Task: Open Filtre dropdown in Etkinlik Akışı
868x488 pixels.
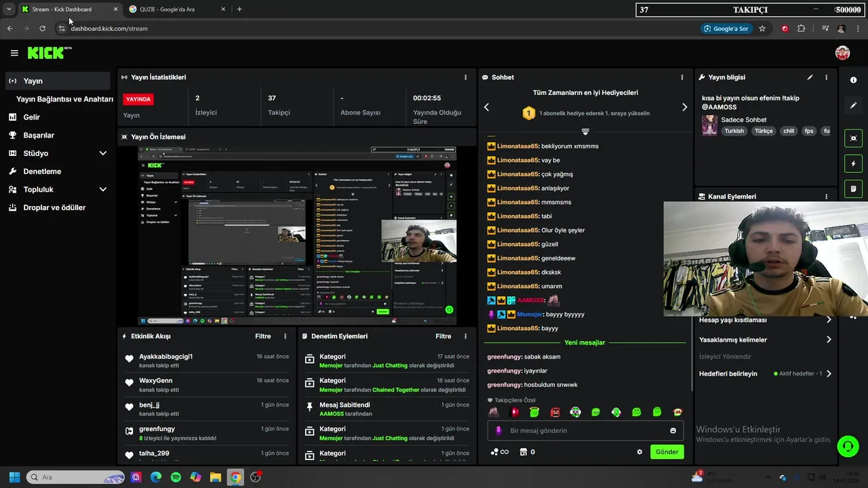Action: (x=263, y=336)
